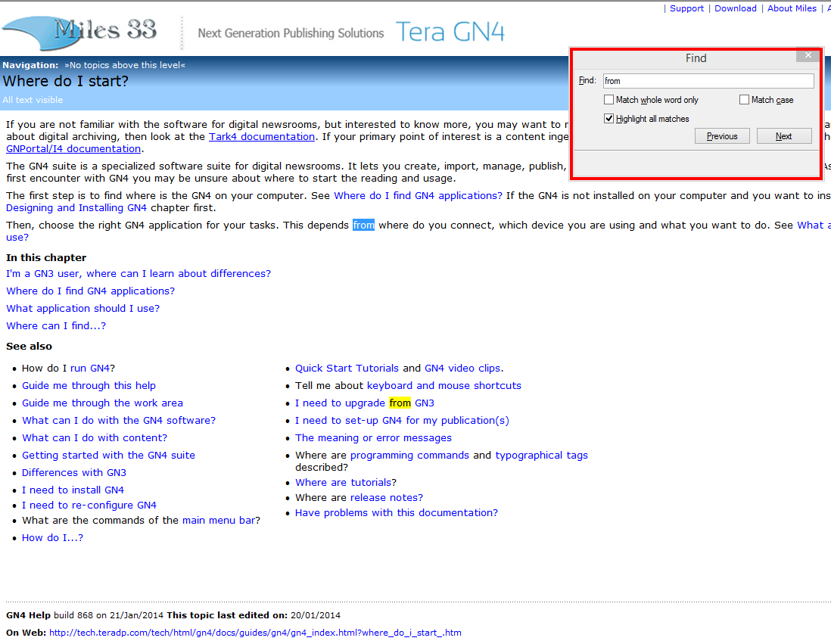Open keyboard and mouse shortcuts link

(444, 385)
